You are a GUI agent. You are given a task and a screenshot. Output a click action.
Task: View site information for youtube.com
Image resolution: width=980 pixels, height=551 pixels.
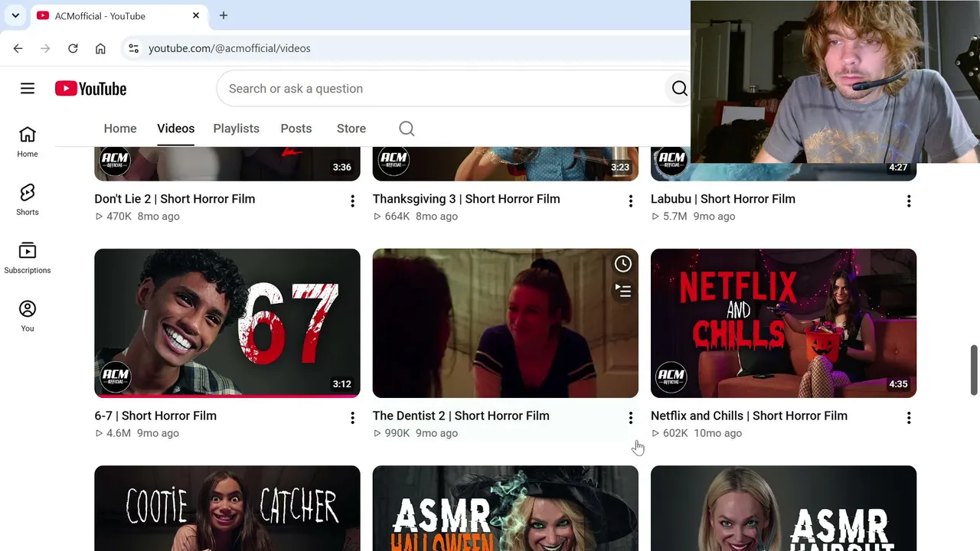[x=133, y=48]
